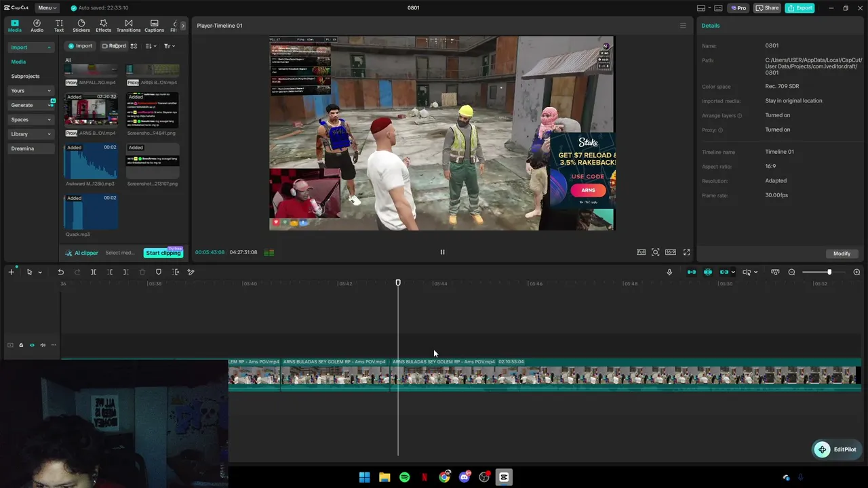Image resolution: width=868 pixels, height=488 pixels.
Task: Select the Quack.mp3 audio thumbnail
Action: pyautogui.click(x=91, y=211)
